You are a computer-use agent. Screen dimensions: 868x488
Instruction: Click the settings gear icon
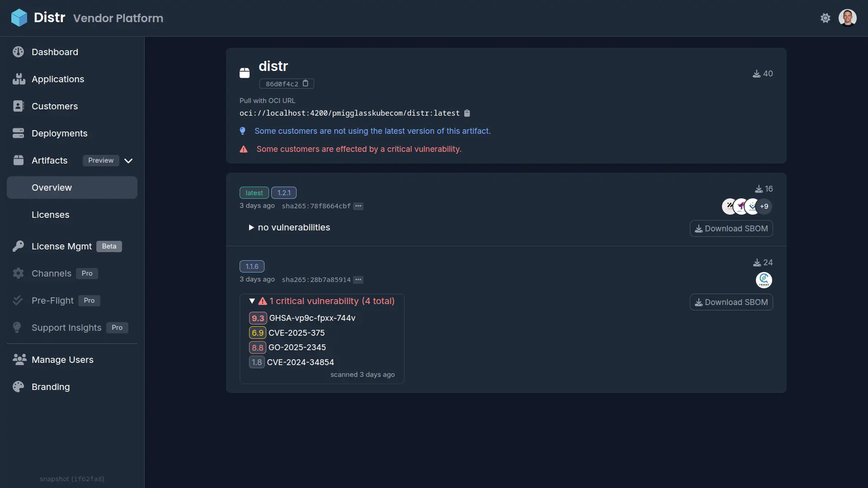pyautogui.click(x=826, y=18)
